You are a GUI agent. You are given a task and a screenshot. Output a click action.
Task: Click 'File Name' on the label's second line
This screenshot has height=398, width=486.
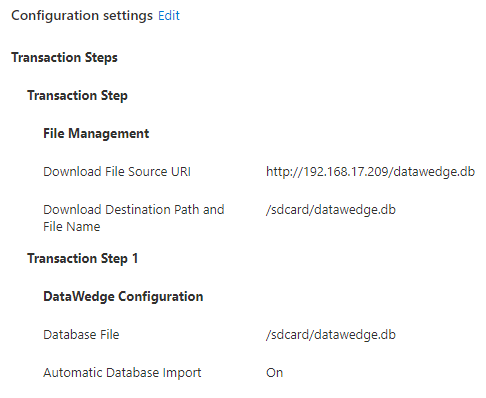(x=72, y=227)
